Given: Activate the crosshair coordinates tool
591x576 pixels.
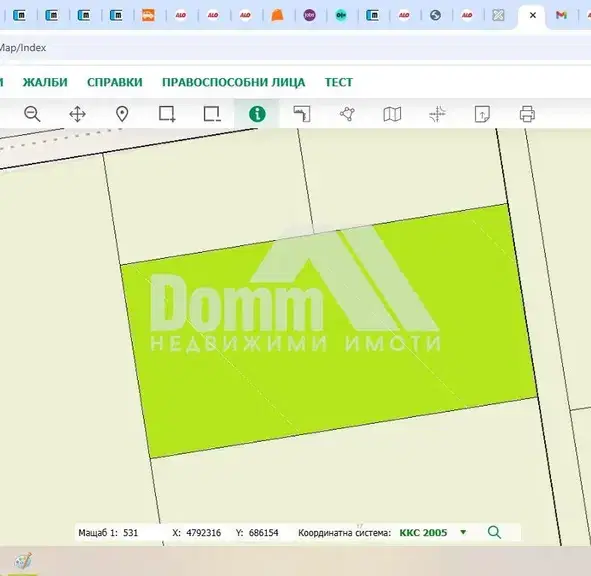Looking at the screenshot, I should [437, 114].
